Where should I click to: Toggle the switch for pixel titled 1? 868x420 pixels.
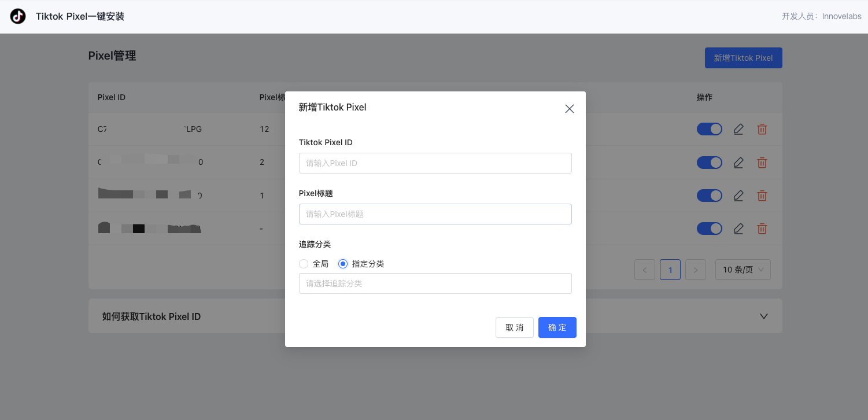pyautogui.click(x=710, y=196)
